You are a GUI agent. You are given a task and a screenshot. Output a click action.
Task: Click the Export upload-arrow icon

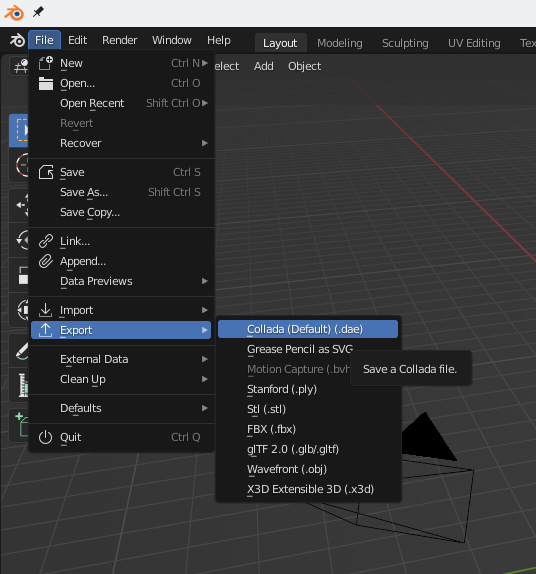(x=45, y=330)
